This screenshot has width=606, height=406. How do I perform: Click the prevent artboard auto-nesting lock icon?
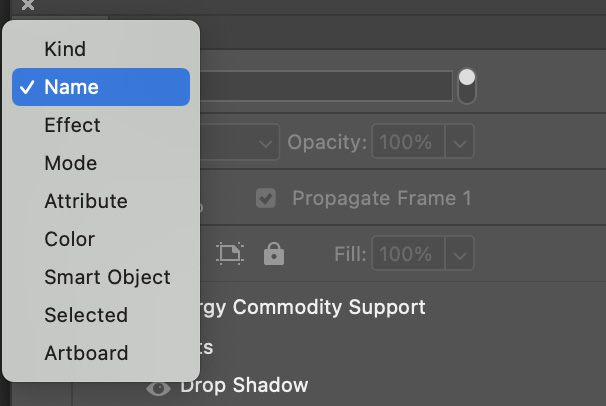(x=230, y=254)
